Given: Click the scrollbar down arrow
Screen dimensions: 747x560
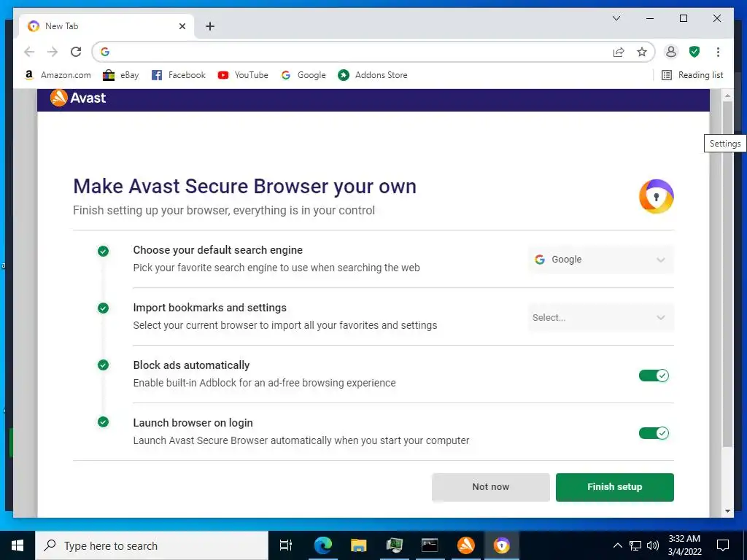Looking at the screenshot, I should 727,511.
